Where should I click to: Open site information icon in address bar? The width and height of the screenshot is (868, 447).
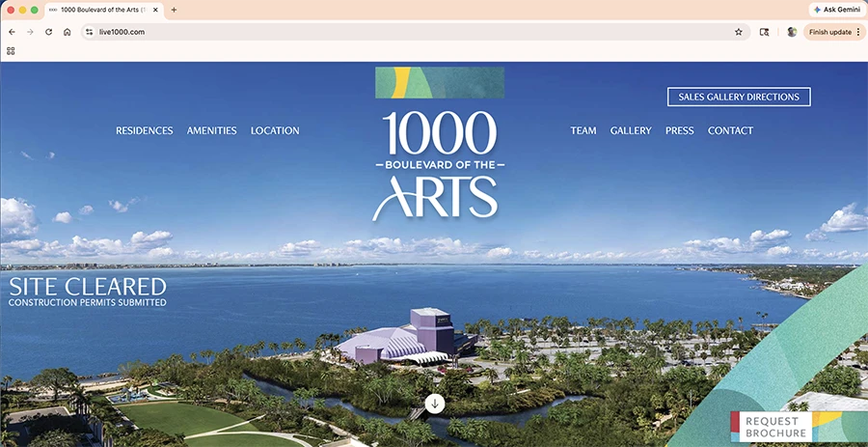89,32
